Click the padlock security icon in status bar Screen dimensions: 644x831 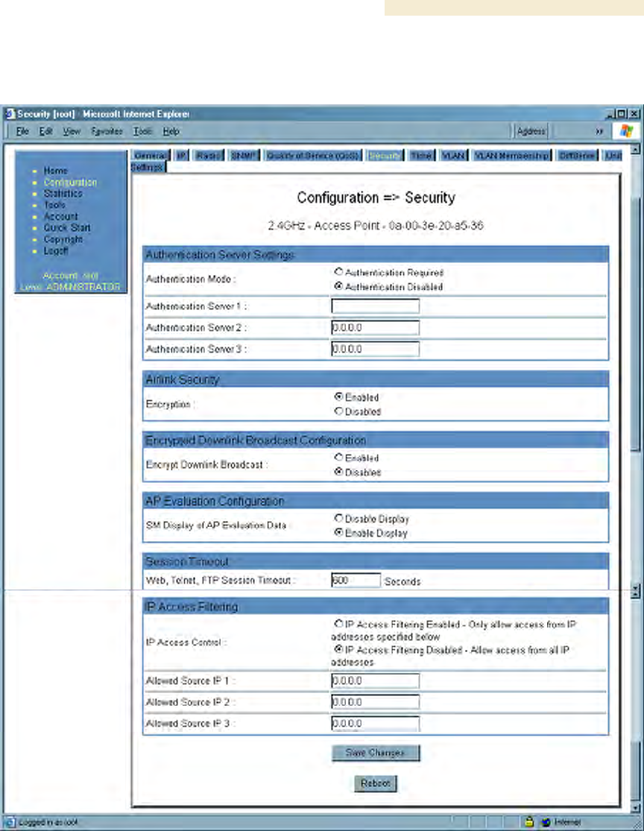pyautogui.click(x=528, y=821)
